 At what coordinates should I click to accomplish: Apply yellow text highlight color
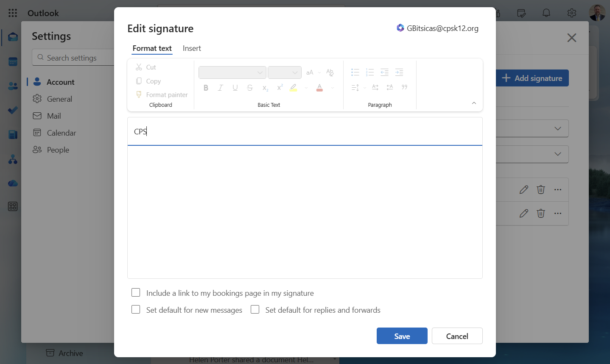tap(293, 88)
